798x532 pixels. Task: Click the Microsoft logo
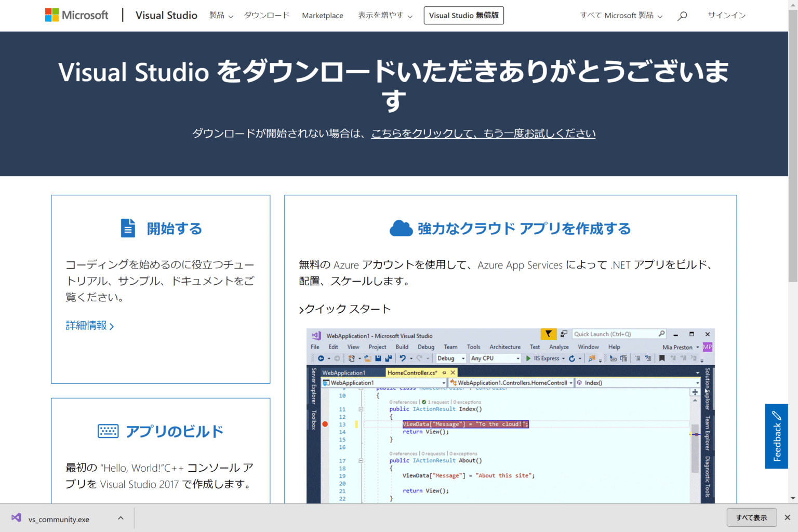(76, 15)
